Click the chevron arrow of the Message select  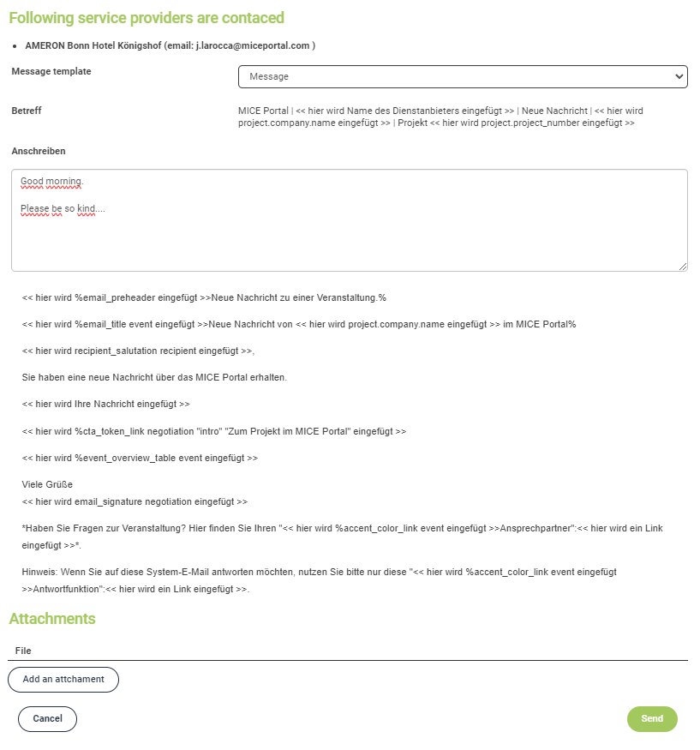[679, 76]
